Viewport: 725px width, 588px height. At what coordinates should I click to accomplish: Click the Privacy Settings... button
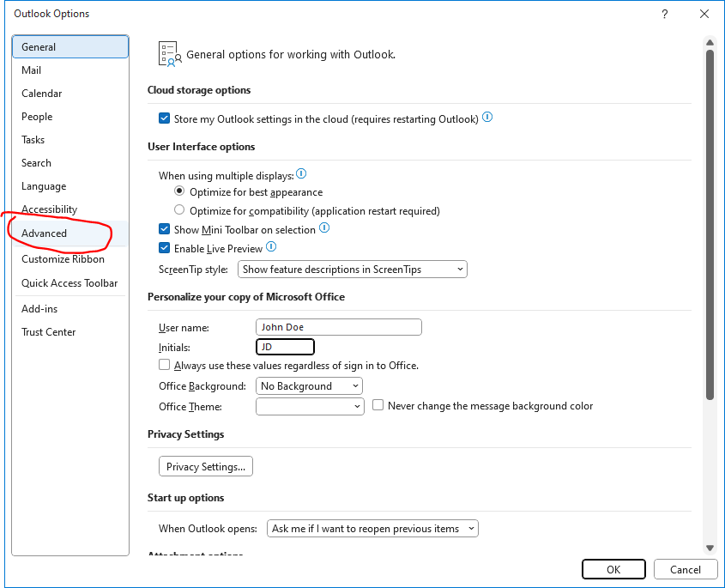[206, 466]
